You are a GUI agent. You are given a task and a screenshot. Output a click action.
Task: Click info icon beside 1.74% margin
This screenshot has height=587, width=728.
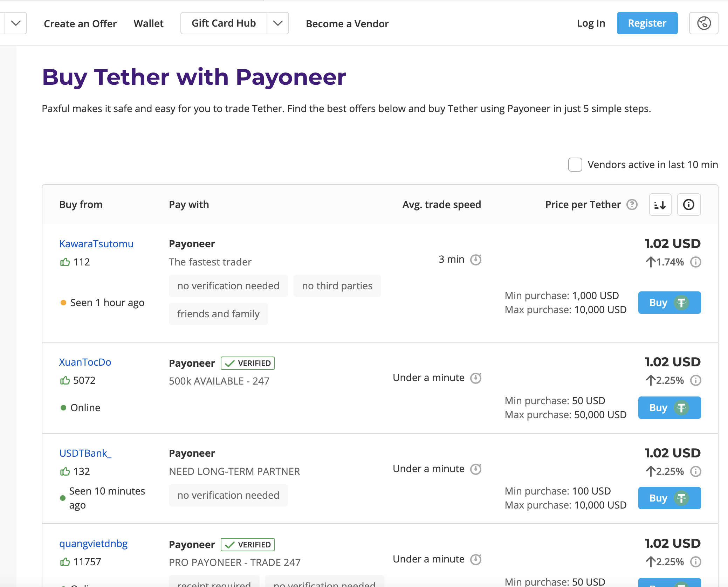tap(695, 262)
